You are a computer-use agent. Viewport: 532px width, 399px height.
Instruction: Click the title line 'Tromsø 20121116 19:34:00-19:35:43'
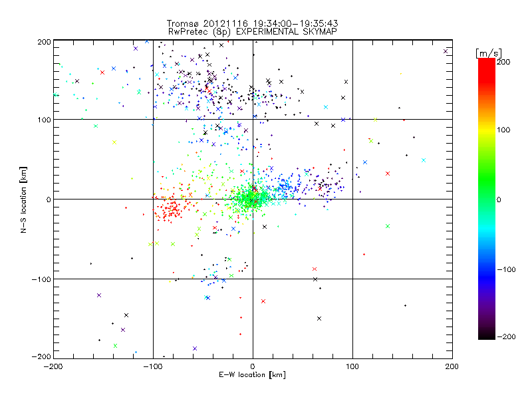[x=252, y=23]
